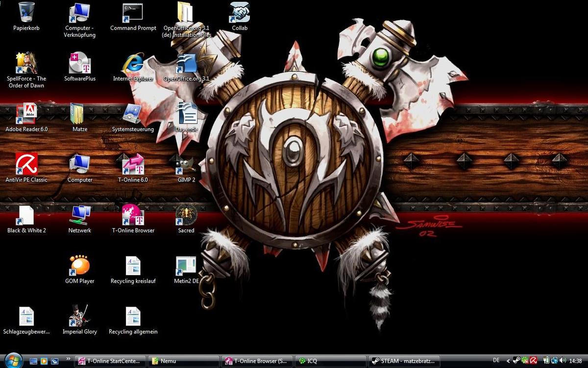Switch to T-Online StartCenter taskbar button
Image resolution: width=588 pixels, height=368 pixels.
pos(110,361)
